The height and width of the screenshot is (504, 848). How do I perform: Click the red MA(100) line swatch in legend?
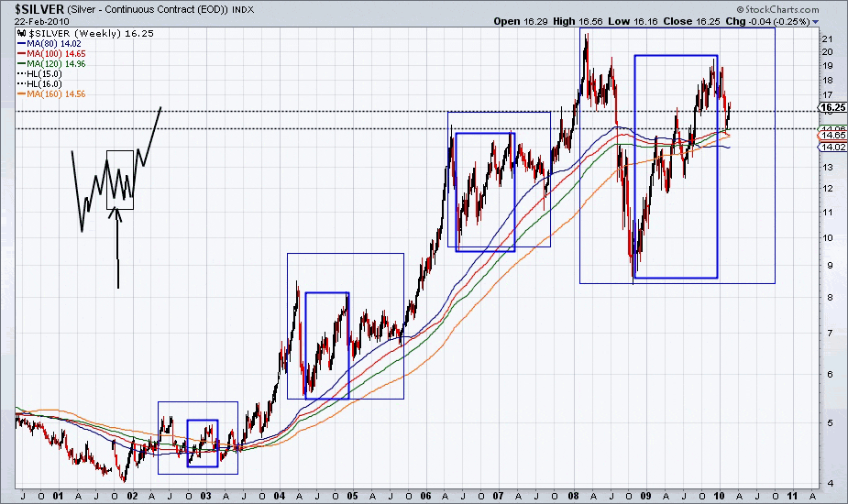[21, 53]
